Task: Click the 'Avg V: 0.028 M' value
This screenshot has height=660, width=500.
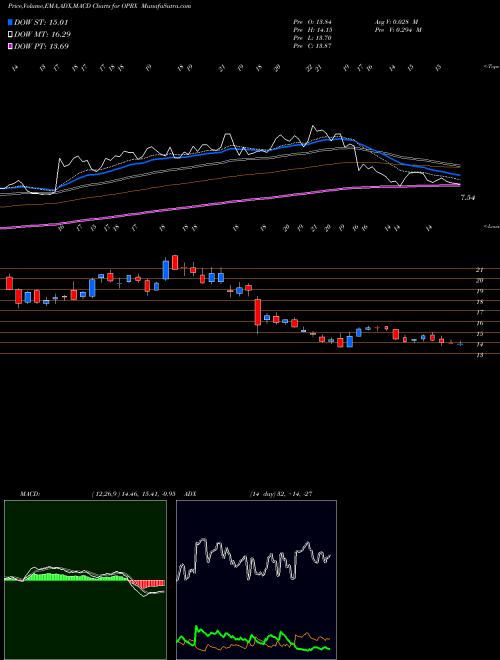Action: point(396,22)
